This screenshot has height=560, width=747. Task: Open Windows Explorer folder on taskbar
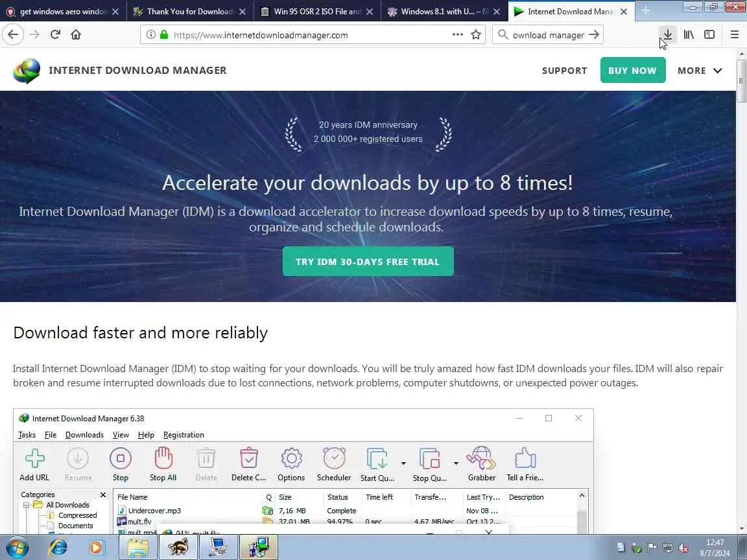point(137,547)
